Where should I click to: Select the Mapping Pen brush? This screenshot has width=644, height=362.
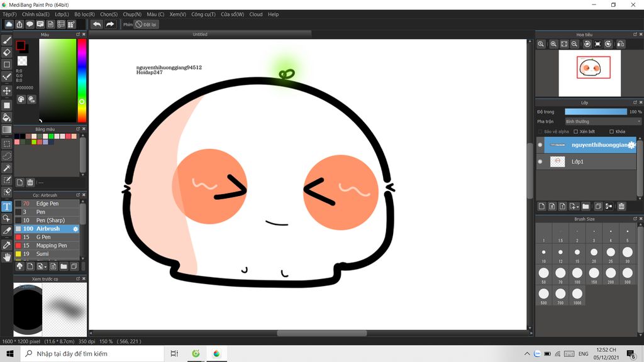pyautogui.click(x=47, y=246)
